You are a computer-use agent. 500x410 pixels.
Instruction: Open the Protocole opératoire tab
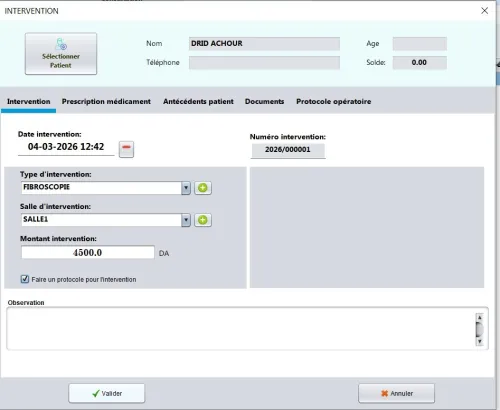pyautogui.click(x=334, y=101)
